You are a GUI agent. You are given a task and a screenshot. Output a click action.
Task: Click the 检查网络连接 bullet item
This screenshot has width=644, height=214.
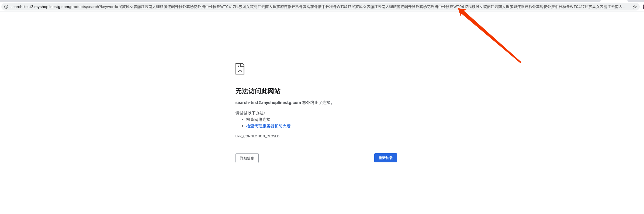[x=258, y=120]
